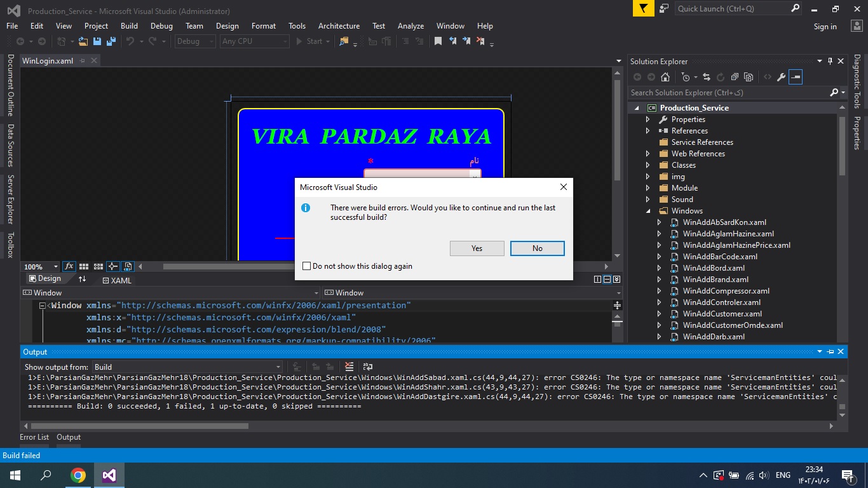Open the Any CPU platform dropdown
The height and width of the screenshot is (488, 868).
click(x=254, y=41)
